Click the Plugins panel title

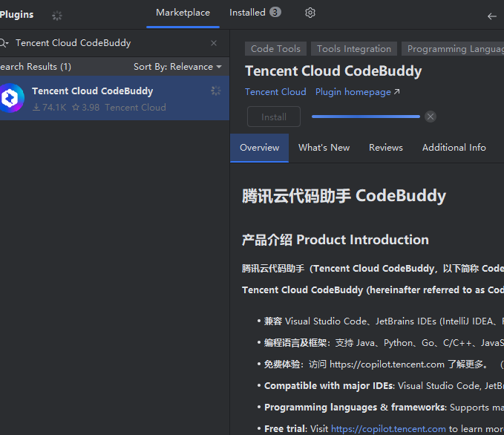click(x=17, y=14)
